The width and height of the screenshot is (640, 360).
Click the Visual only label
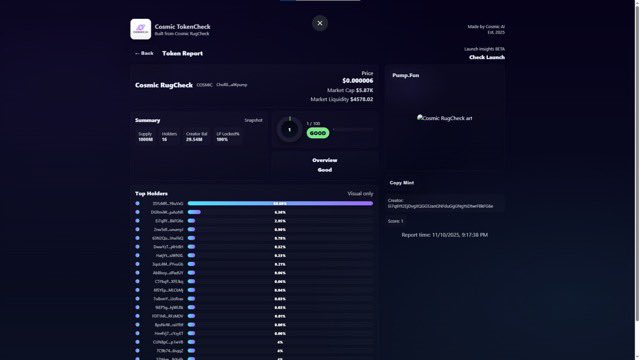360,193
